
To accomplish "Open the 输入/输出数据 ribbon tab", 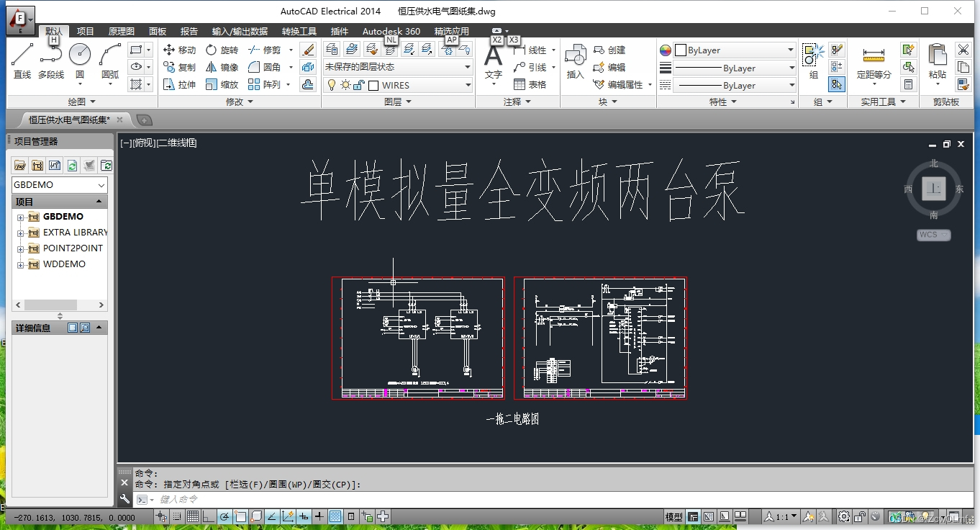I will (x=240, y=32).
